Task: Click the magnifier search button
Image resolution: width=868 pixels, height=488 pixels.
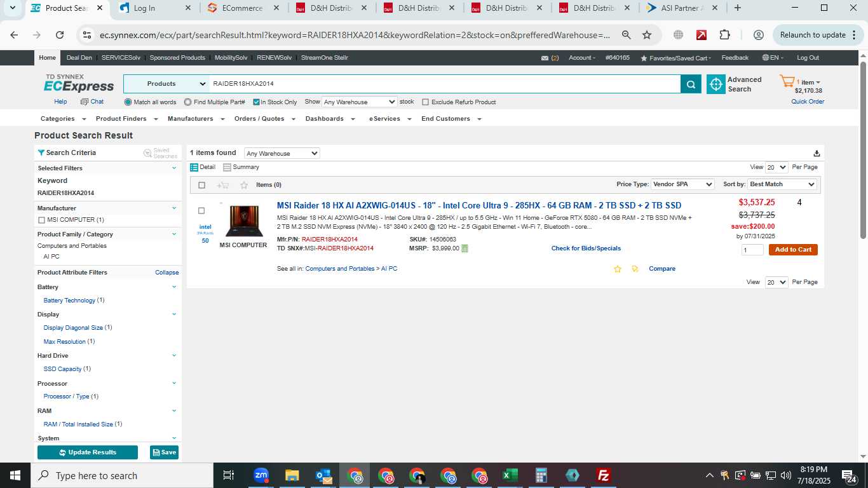Action: 691,84
